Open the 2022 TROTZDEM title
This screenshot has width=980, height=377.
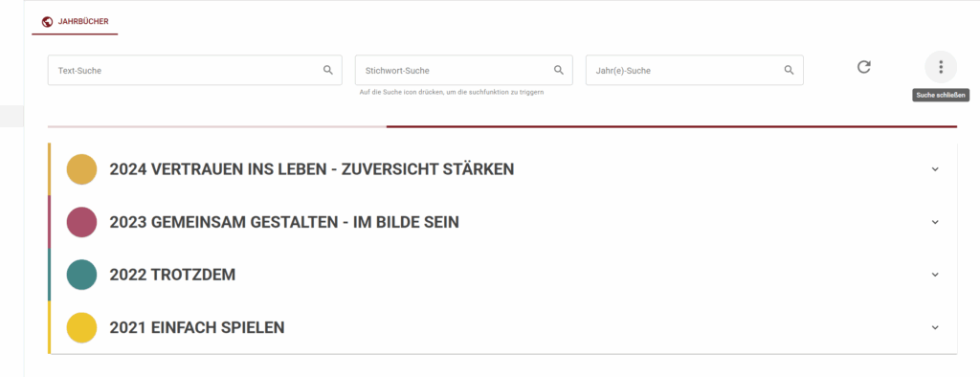pos(172,275)
